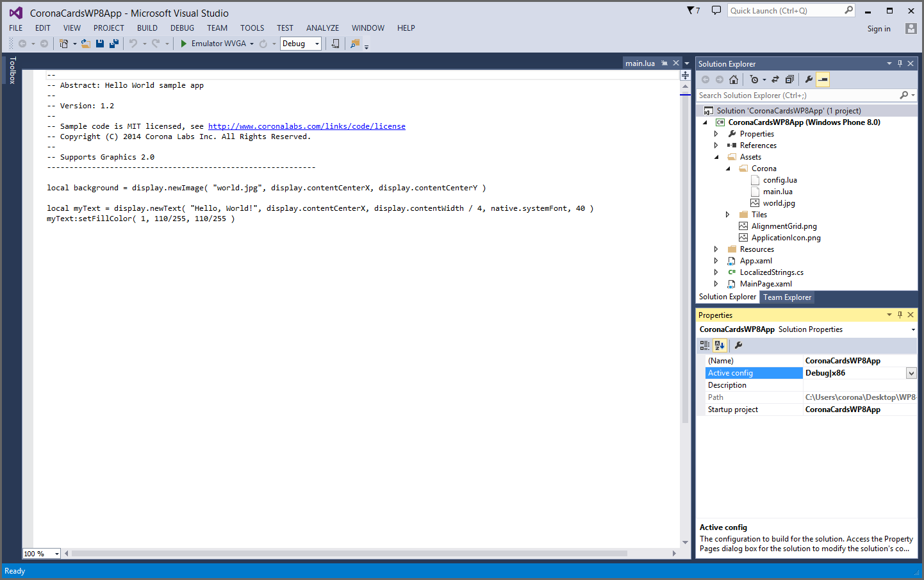The height and width of the screenshot is (580, 924).
Task: Open the feedback speech bubble icon
Action: coord(716,10)
